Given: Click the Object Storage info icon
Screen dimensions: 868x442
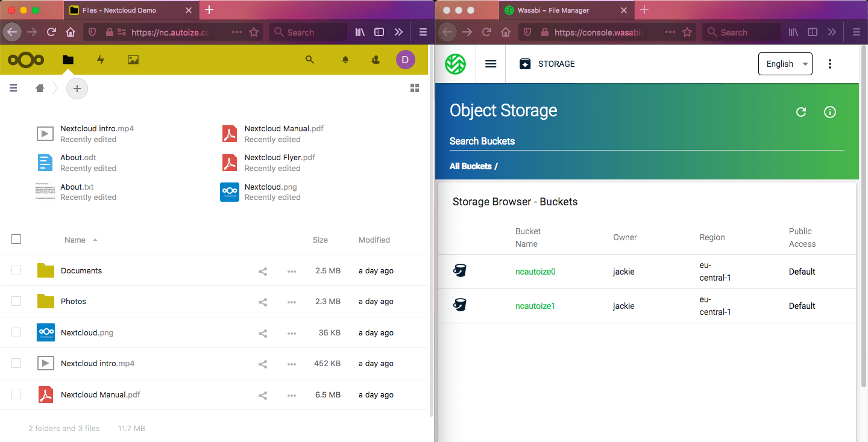Looking at the screenshot, I should [830, 112].
